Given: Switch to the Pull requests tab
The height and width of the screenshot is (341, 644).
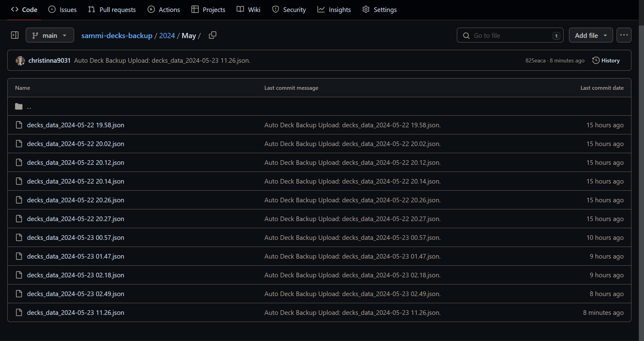Looking at the screenshot, I should (112, 10).
